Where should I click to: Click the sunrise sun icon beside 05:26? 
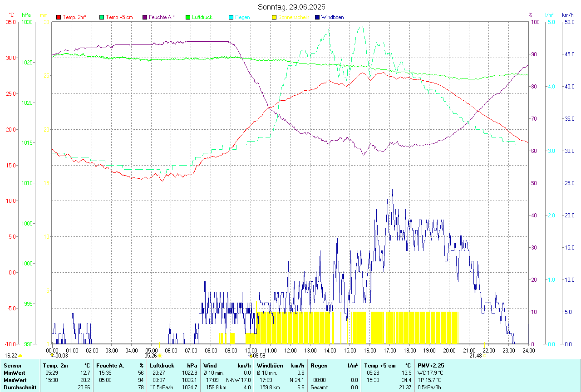[160, 356]
